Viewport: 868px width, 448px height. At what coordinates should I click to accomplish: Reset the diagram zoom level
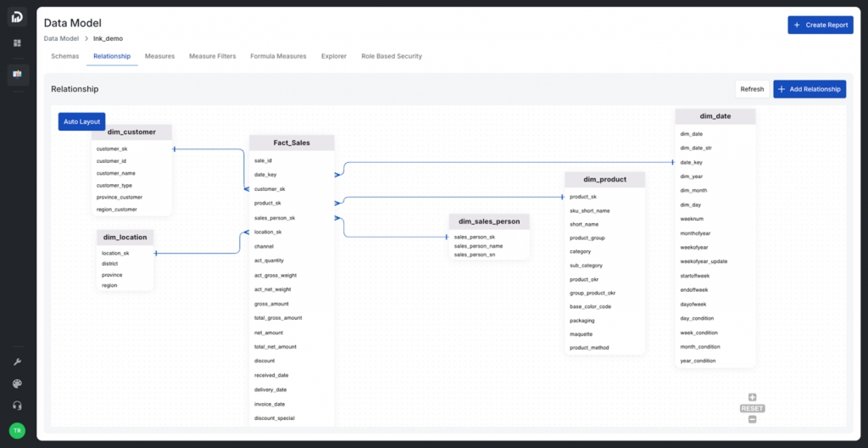tap(752, 408)
